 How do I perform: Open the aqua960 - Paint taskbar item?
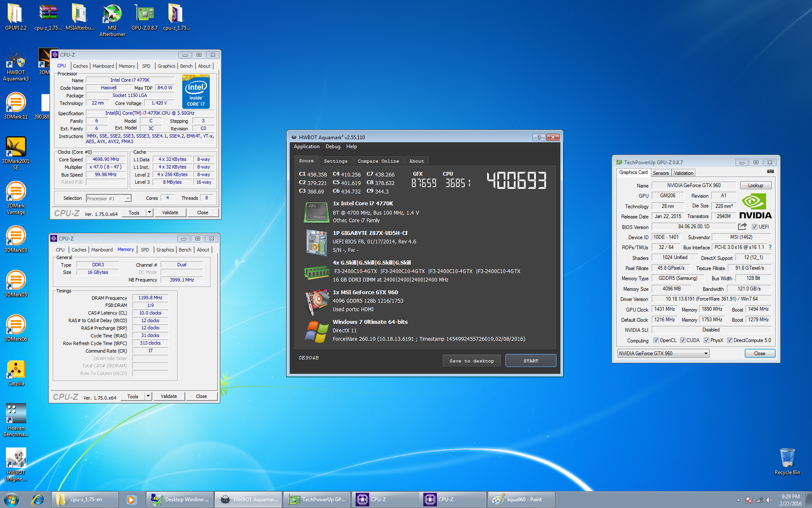(x=521, y=500)
